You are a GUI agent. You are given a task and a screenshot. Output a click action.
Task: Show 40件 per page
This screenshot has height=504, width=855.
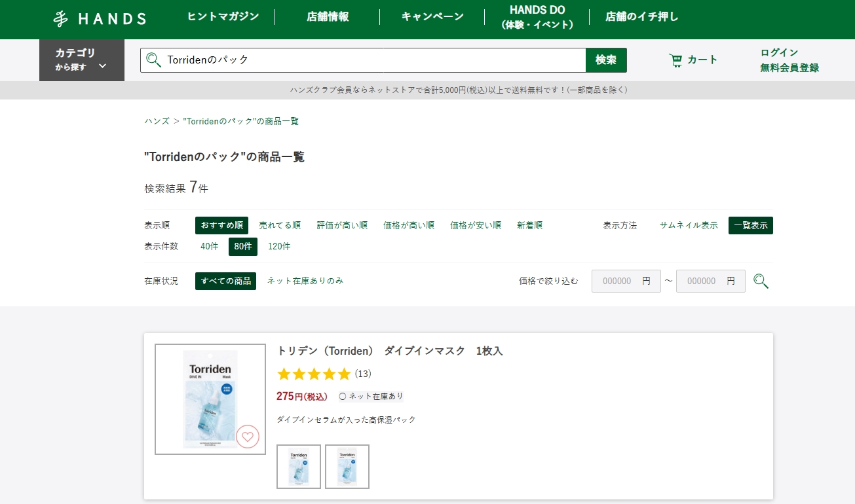210,247
